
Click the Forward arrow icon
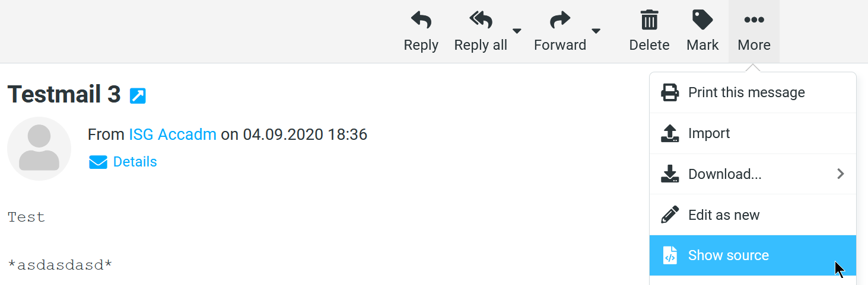click(560, 21)
